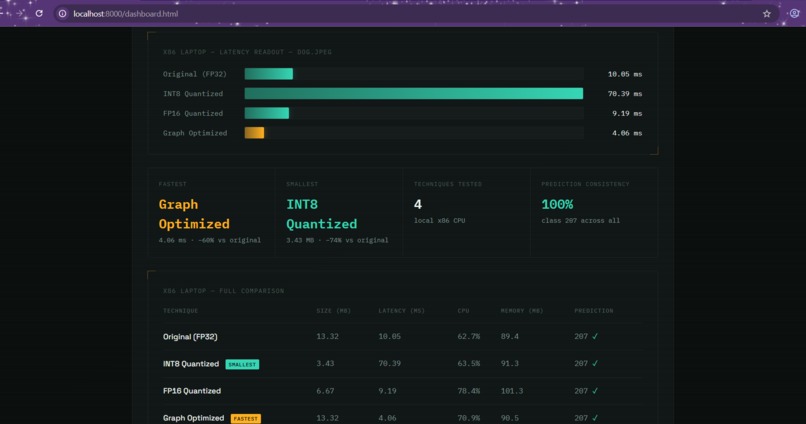Viewport: 806px width, 424px height.
Task: Click INT8 Quantized size 3.43 cell
Action: (x=325, y=363)
